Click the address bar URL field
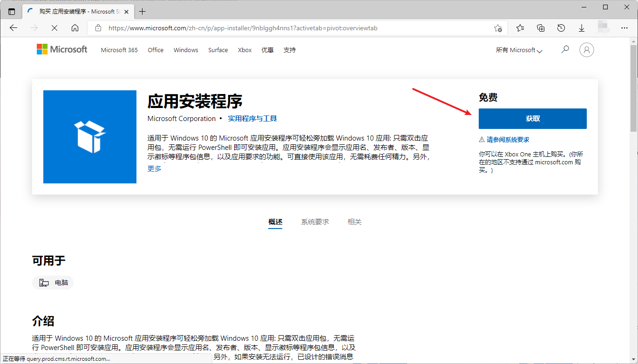 pyautogui.click(x=298, y=28)
